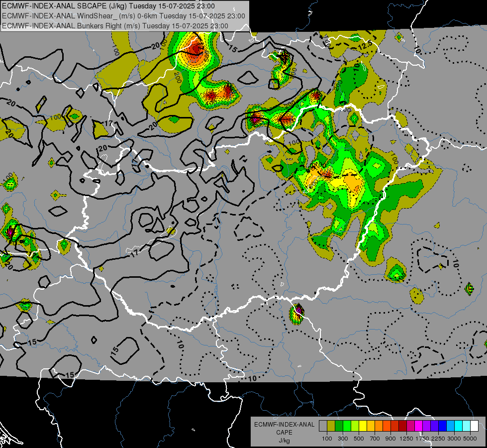Click the pure blue legend swatch
This screenshot has height=448, width=487.
tap(443, 426)
